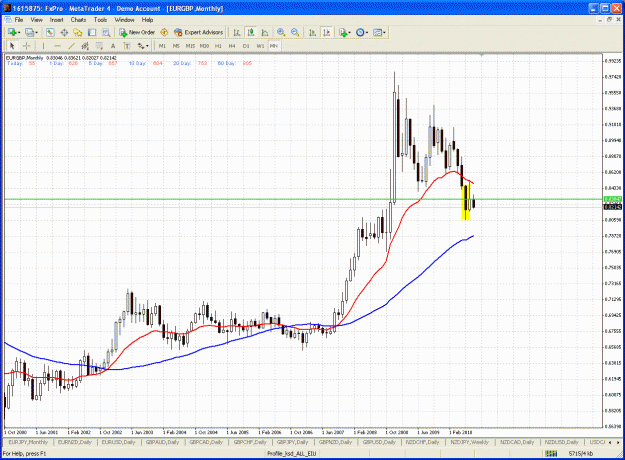Switch to GBPCHF,Daily chart tab
The image size is (625, 460).
tap(250, 442)
